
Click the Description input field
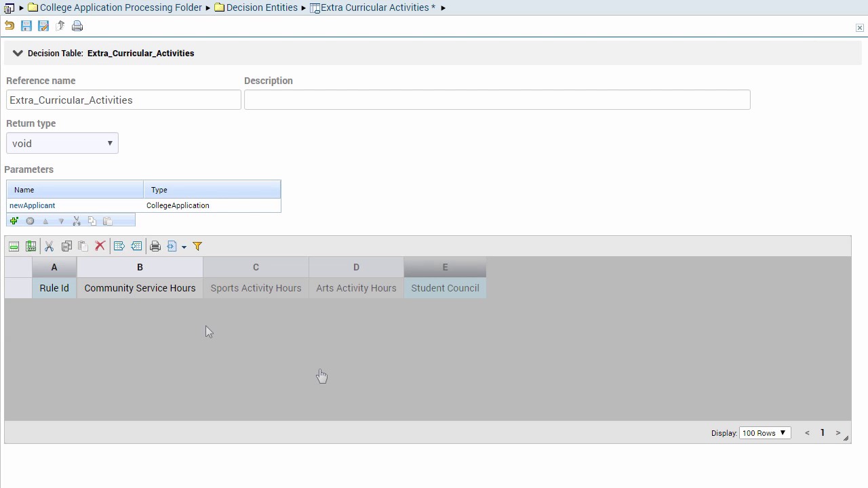point(497,100)
